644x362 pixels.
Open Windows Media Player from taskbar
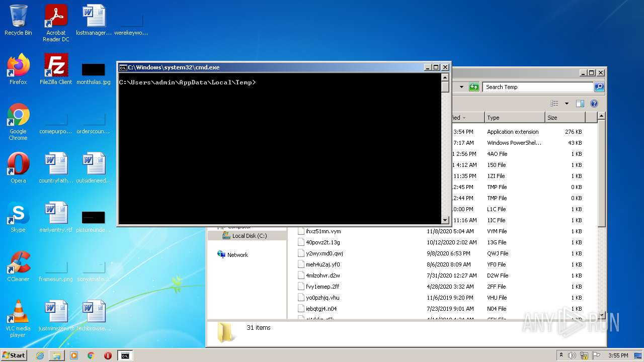point(74,355)
